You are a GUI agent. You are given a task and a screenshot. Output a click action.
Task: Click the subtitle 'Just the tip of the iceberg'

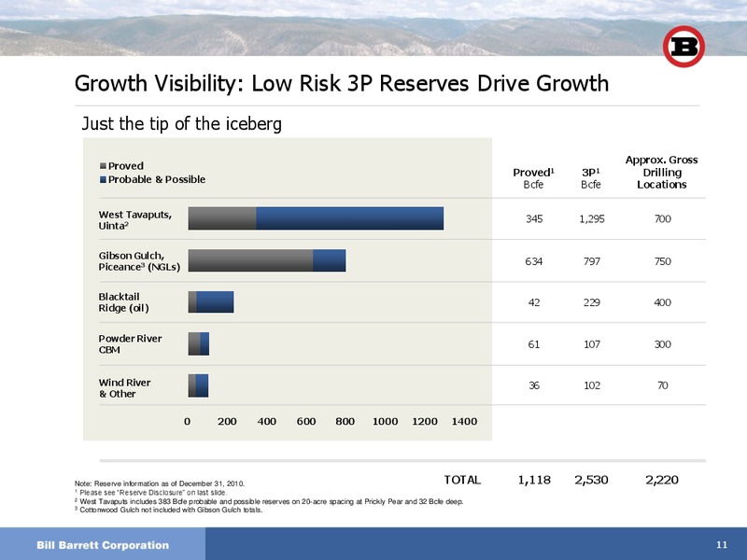pos(181,124)
